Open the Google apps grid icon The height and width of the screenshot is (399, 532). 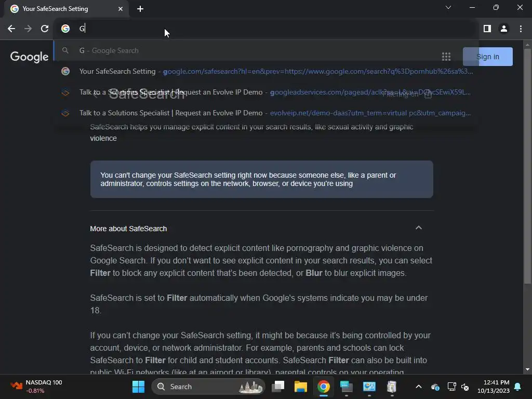[446, 57]
